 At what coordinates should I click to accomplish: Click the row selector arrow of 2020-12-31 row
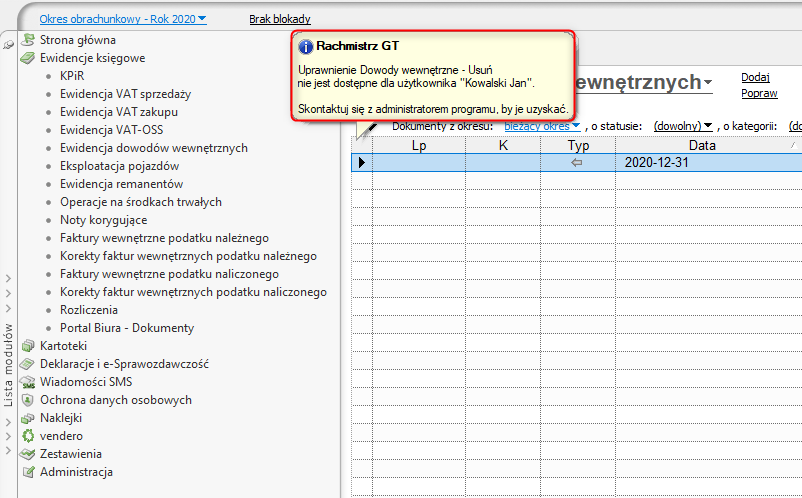click(362, 163)
